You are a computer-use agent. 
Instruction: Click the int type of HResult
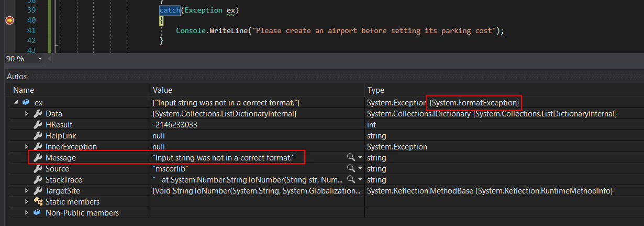372,125
